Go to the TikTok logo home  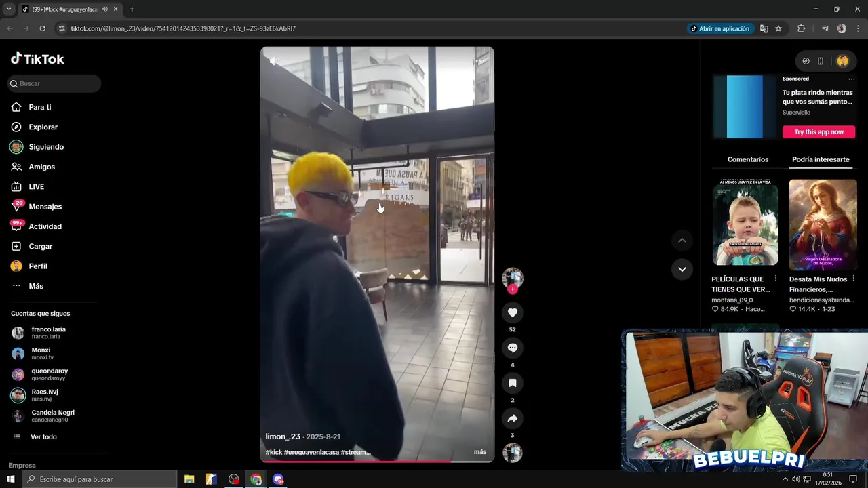37,59
